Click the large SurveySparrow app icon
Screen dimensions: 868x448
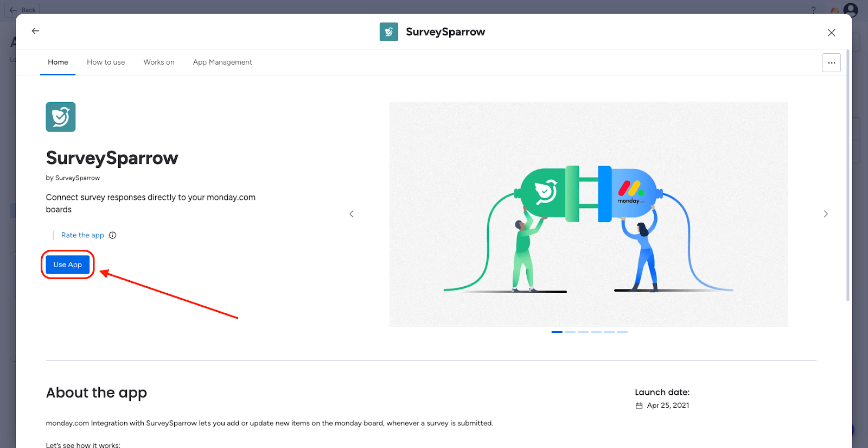tap(61, 117)
